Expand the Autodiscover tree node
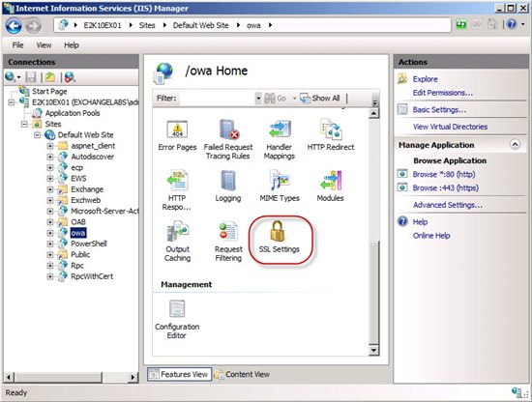 (x=50, y=157)
